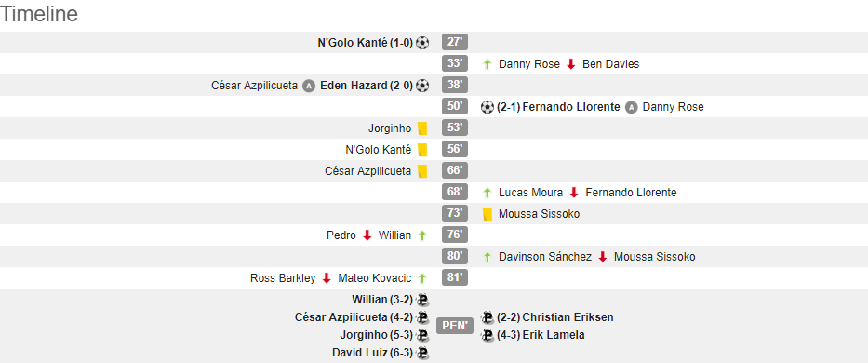Click the penalty icon before Christian Eriksen (2-2)
Screen dimensions: 868x363
[487, 317]
